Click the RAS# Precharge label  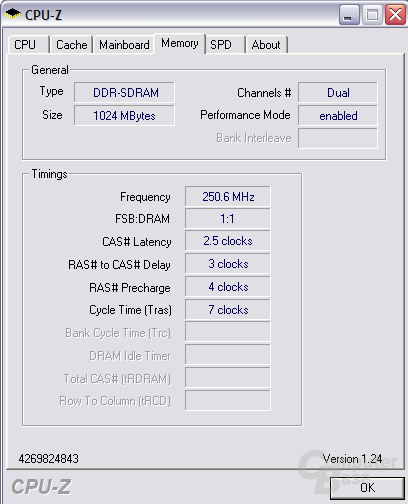tap(130, 288)
